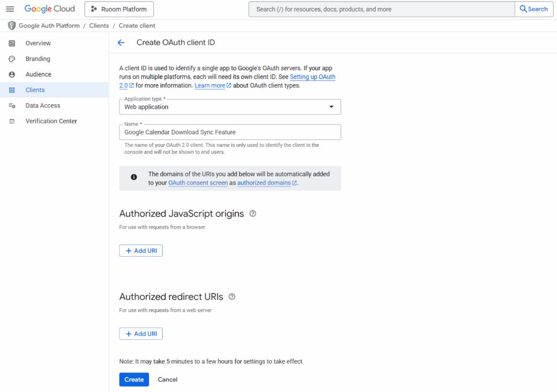Open the OAuth consent screen link
The image size is (557, 392).
click(x=198, y=183)
